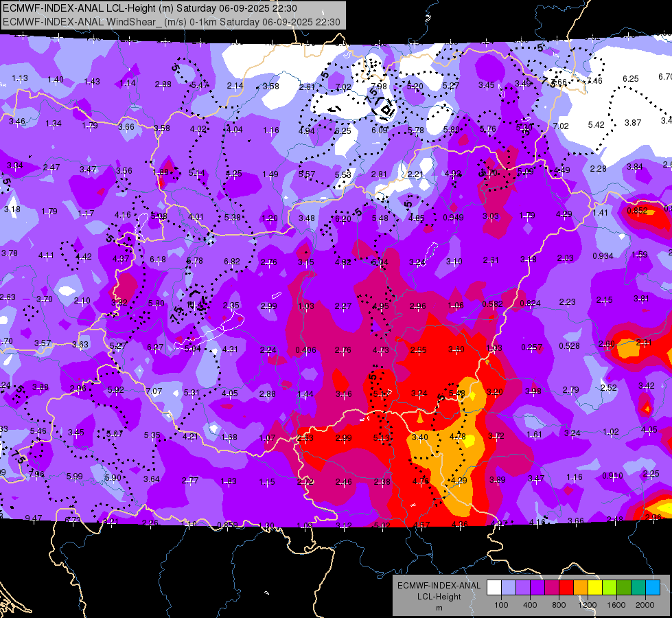Click the wind shear value 1.44
Screen dimensions: 672x618
click(x=305, y=394)
